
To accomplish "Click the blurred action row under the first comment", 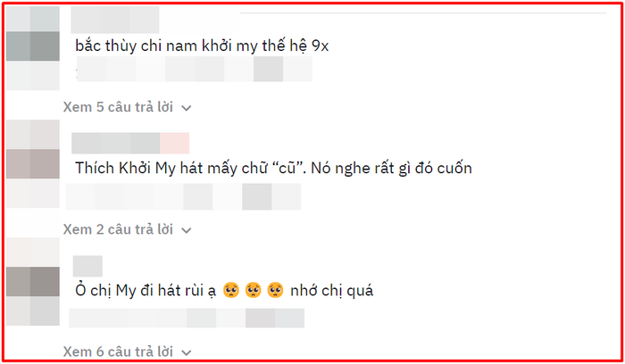I will tap(194, 69).
